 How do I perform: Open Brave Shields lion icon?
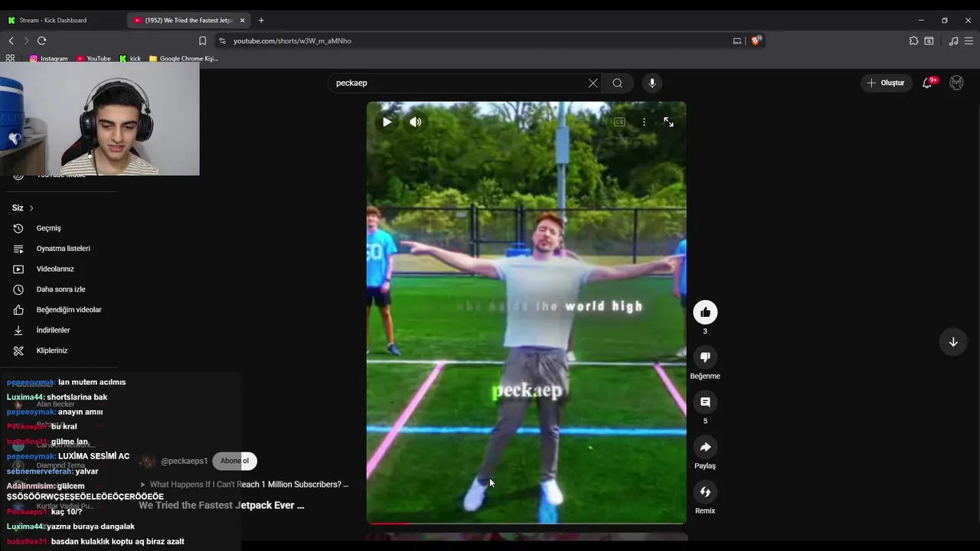coord(756,41)
